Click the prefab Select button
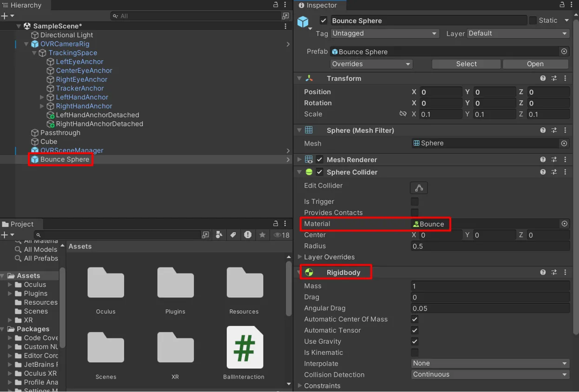 click(x=466, y=64)
